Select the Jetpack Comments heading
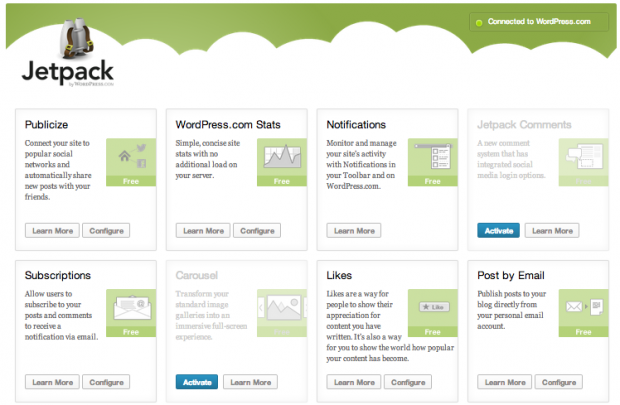620x405 pixels. 524,125
